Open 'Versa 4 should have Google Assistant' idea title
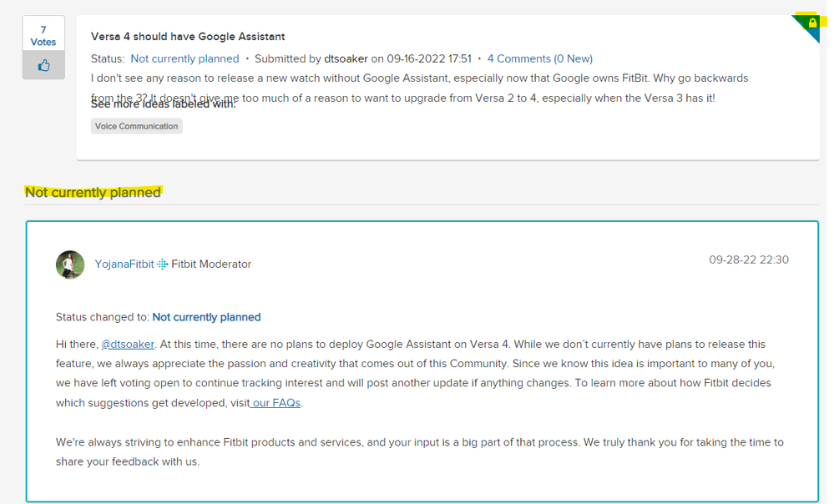 click(x=188, y=37)
